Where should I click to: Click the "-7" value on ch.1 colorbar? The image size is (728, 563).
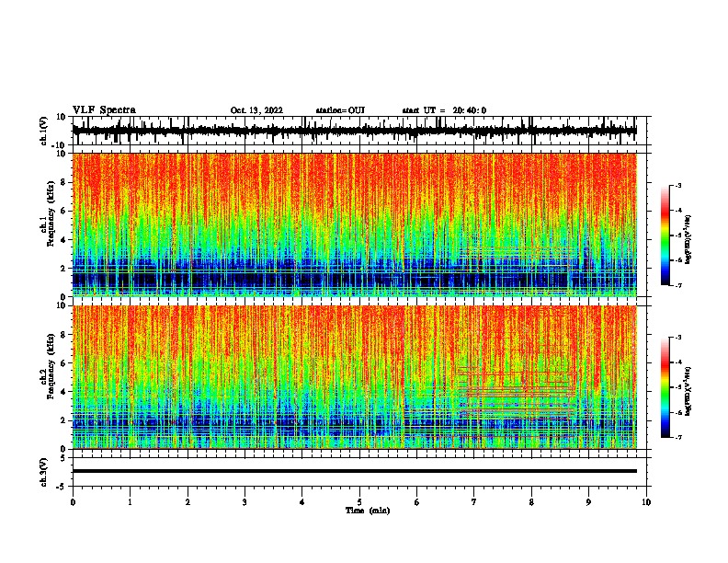point(677,285)
